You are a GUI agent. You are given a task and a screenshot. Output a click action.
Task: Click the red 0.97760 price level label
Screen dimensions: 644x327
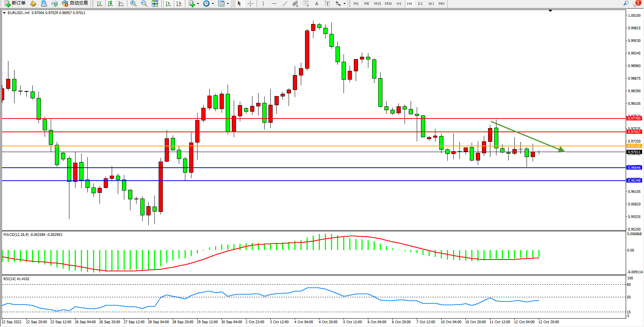coord(634,119)
